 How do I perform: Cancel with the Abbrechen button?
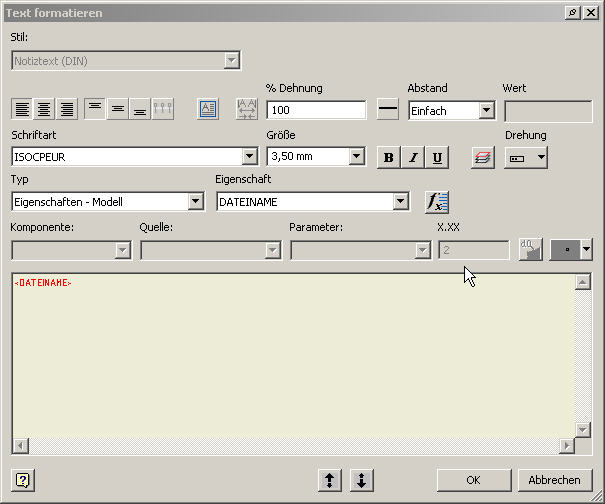click(x=554, y=480)
